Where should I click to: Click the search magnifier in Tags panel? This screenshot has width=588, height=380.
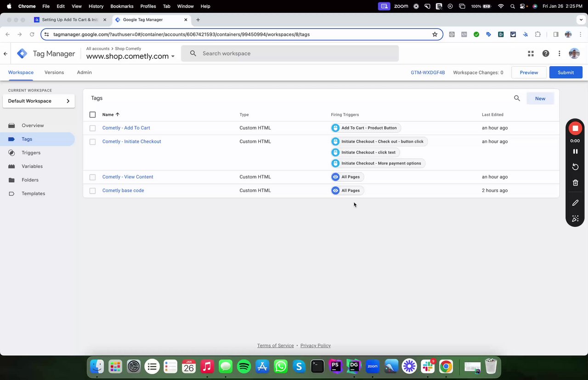(x=517, y=98)
